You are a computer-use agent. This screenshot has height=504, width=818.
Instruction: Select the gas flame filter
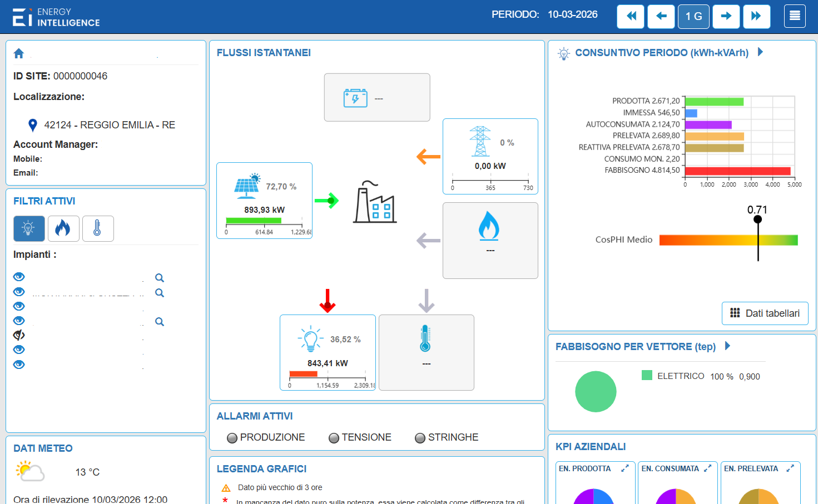tap(63, 228)
